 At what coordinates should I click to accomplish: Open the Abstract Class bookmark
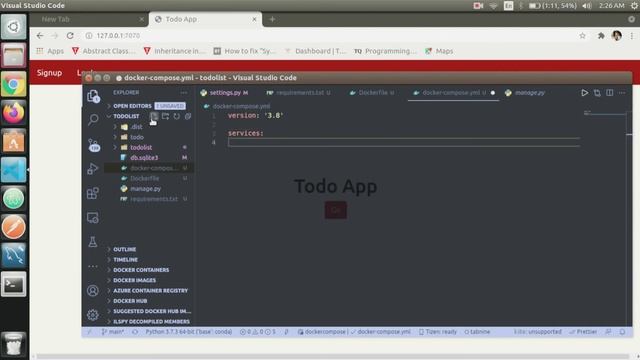tap(103, 51)
